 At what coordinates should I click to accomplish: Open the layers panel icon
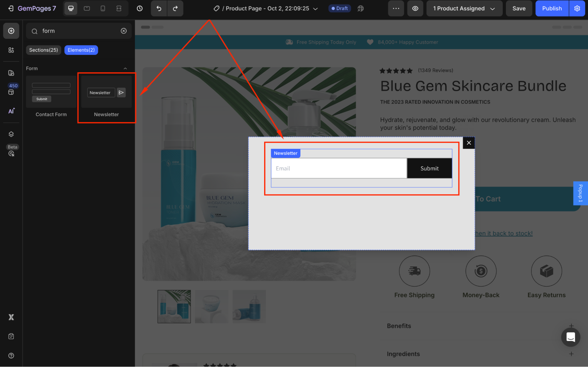click(x=11, y=134)
